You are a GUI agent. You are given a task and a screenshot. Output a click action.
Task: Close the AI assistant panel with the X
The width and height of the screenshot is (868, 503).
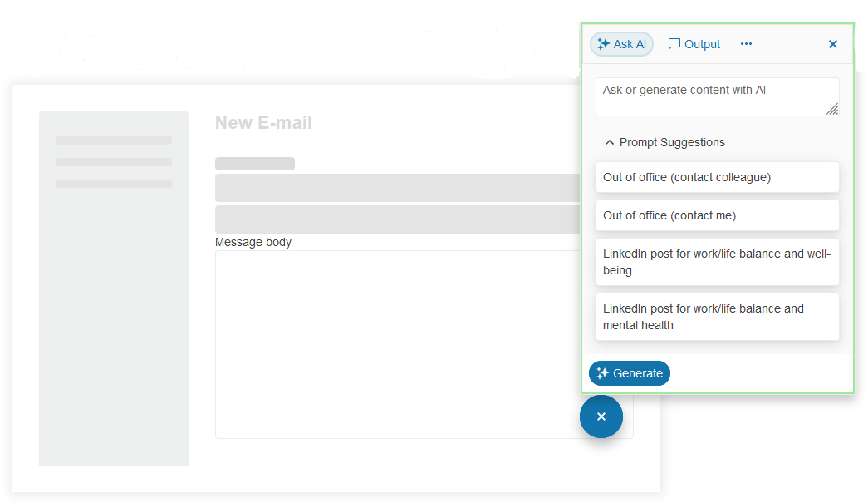832,44
